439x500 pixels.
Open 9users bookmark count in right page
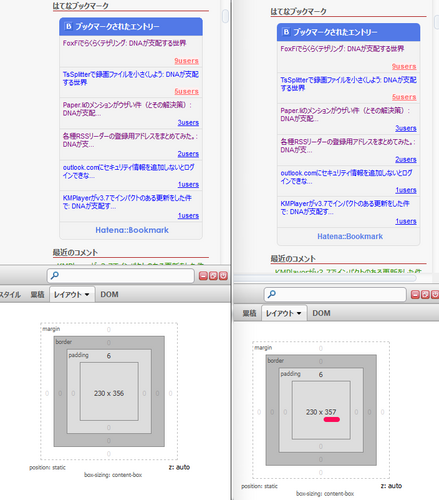(x=404, y=66)
